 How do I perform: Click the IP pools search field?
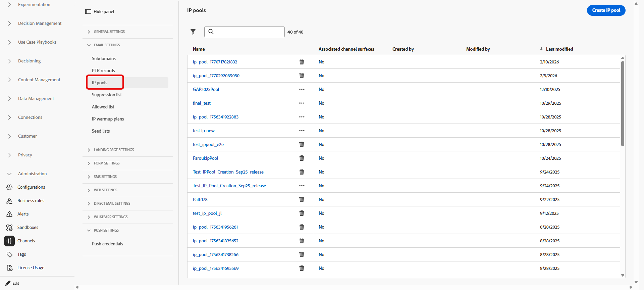pyautogui.click(x=248, y=32)
